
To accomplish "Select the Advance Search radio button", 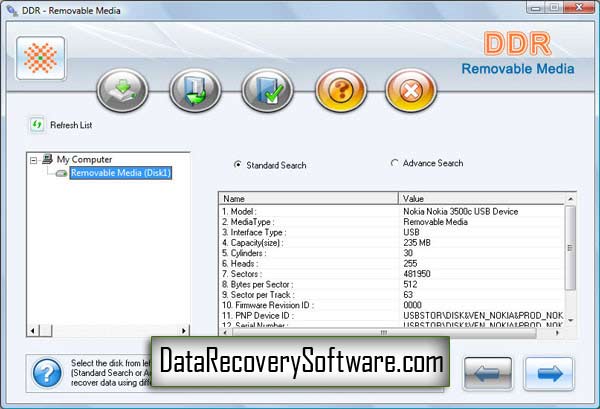I will tap(394, 163).
